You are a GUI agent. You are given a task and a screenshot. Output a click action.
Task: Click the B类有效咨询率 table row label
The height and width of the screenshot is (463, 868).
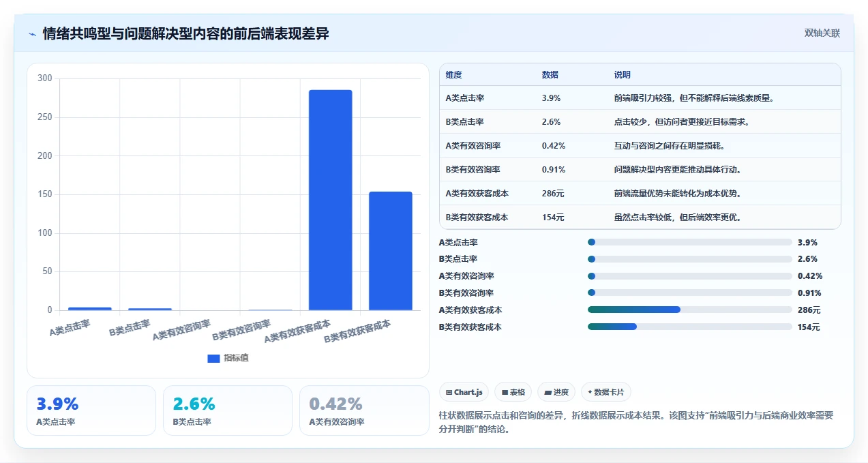(473, 169)
